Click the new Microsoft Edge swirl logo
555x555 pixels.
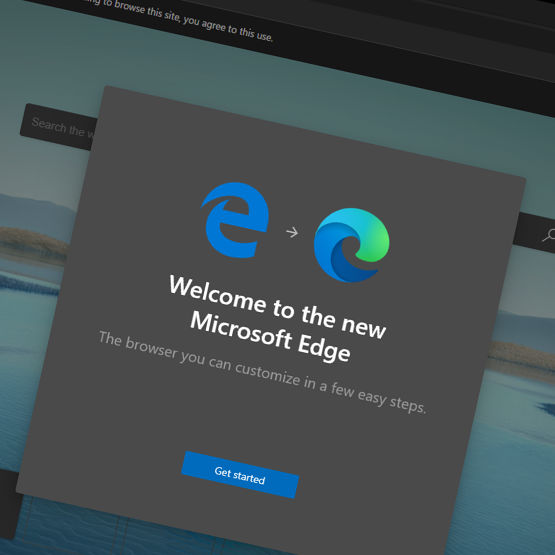pyautogui.click(x=352, y=245)
